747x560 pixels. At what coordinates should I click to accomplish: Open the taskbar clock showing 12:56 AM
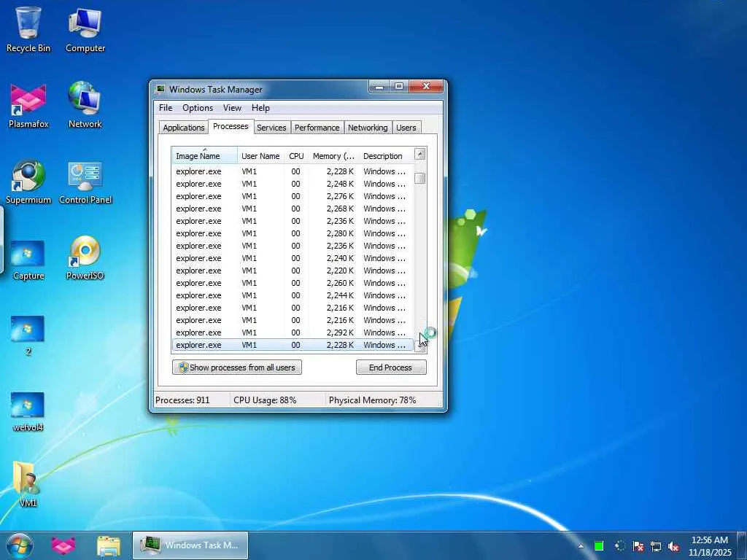click(x=709, y=545)
